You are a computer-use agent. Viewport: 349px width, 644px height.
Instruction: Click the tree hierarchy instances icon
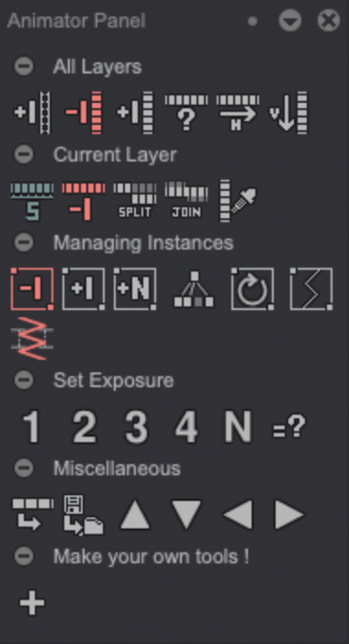click(x=194, y=289)
